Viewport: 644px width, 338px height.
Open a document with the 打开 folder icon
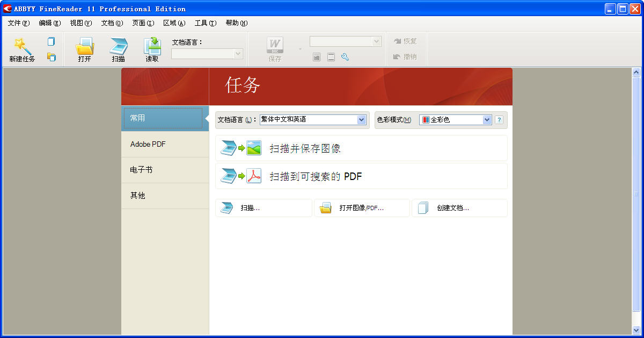(x=85, y=46)
